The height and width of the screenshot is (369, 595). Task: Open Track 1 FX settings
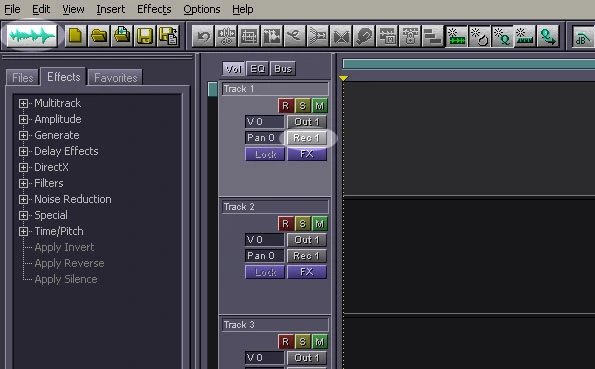[x=307, y=154]
